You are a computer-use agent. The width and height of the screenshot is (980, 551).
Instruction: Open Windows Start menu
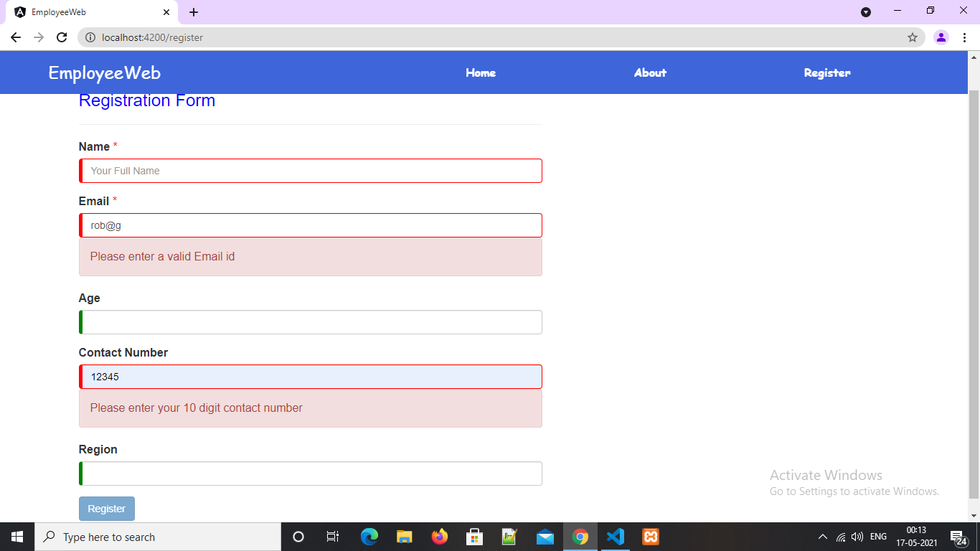click(17, 537)
